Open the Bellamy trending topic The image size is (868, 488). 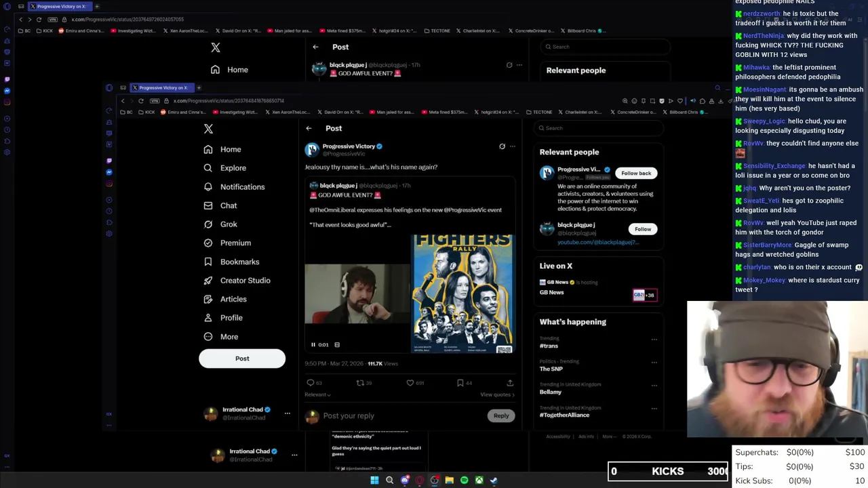click(x=551, y=392)
